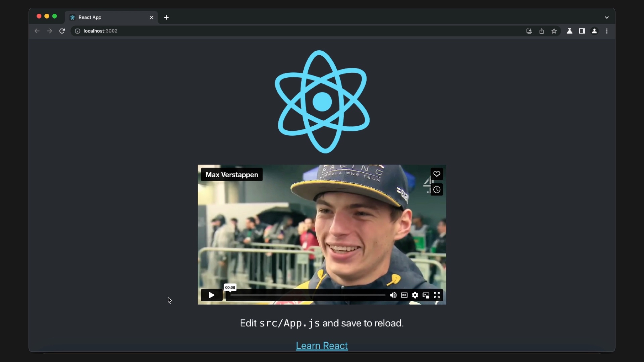Enter fullscreen video mode
The height and width of the screenshot is (362, 644).
point(437,295)
